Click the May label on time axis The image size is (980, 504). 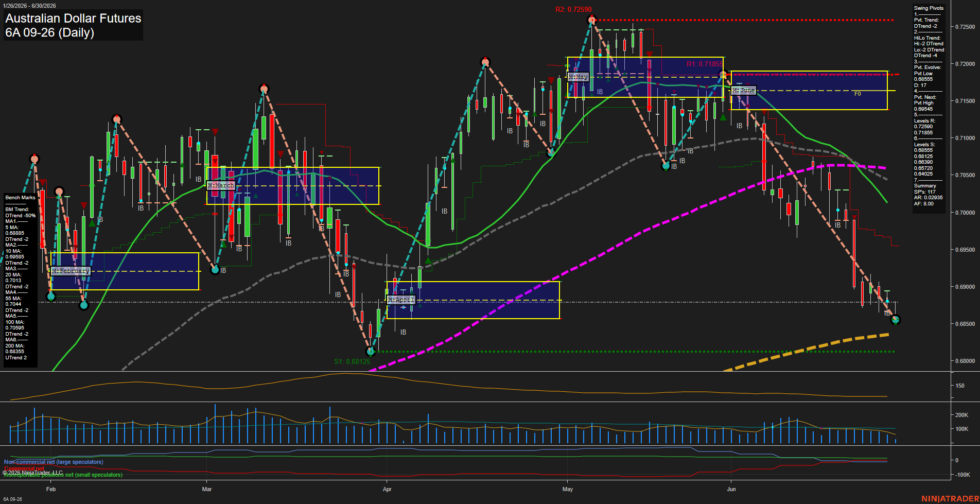click(568, 489)
